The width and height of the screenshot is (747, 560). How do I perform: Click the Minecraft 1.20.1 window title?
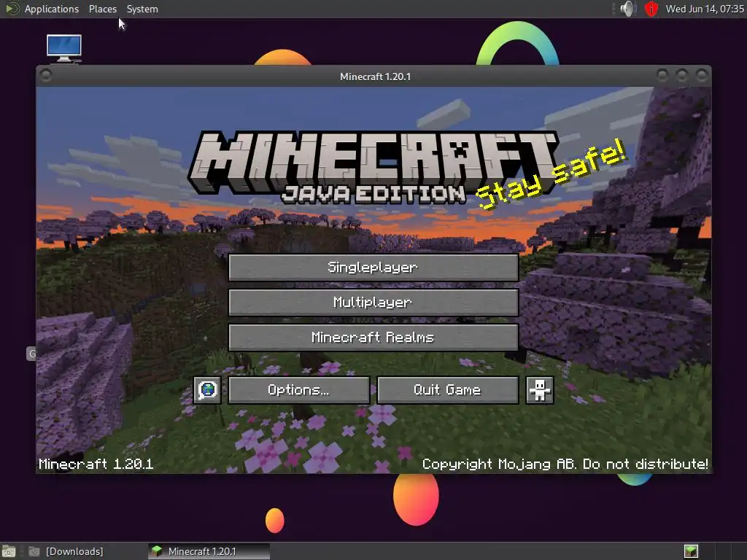(x=376, y=77)
